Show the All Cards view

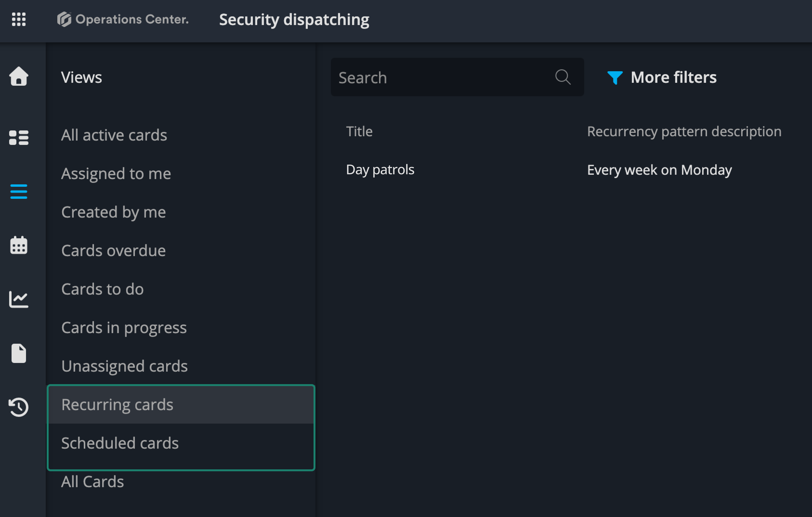click(92, 481)
